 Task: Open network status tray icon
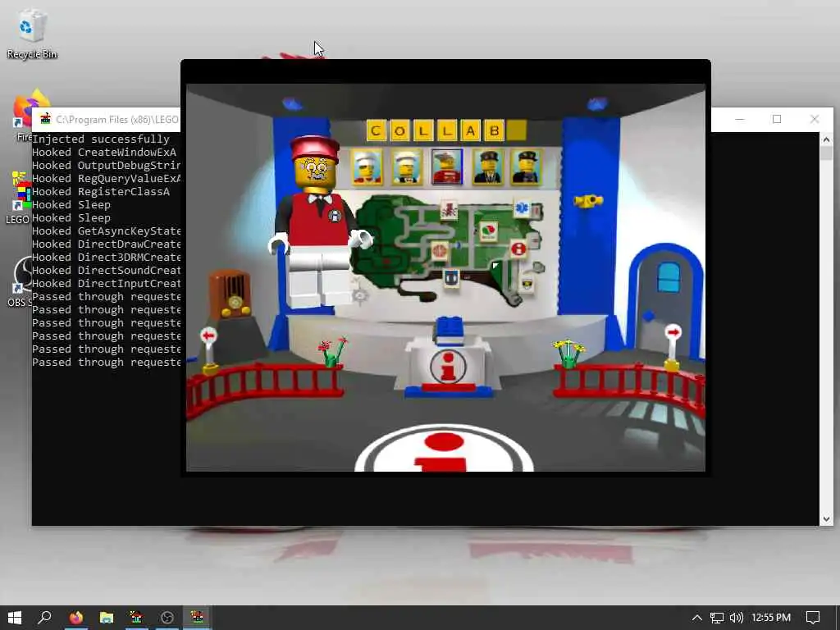point(716,618)
